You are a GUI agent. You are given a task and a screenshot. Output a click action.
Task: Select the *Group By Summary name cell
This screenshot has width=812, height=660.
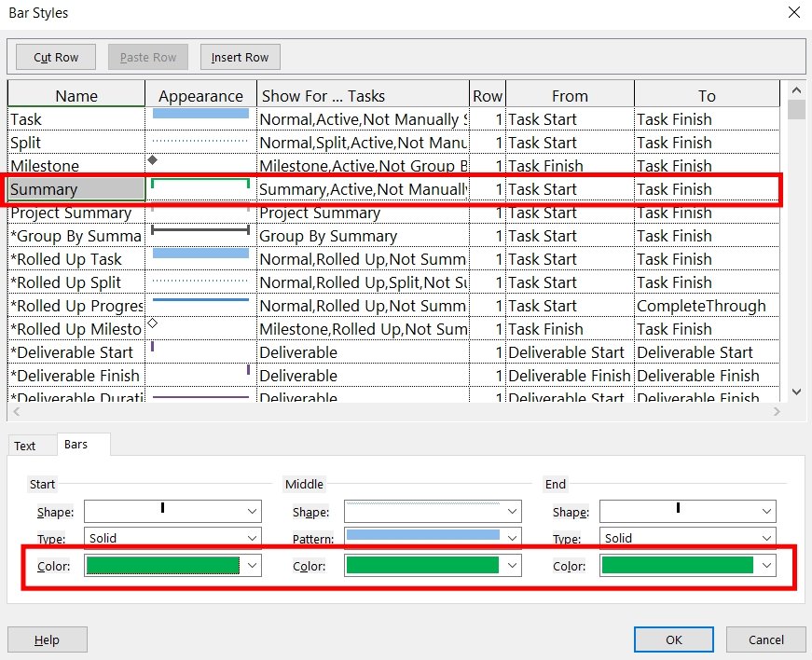tap(76, 236)
